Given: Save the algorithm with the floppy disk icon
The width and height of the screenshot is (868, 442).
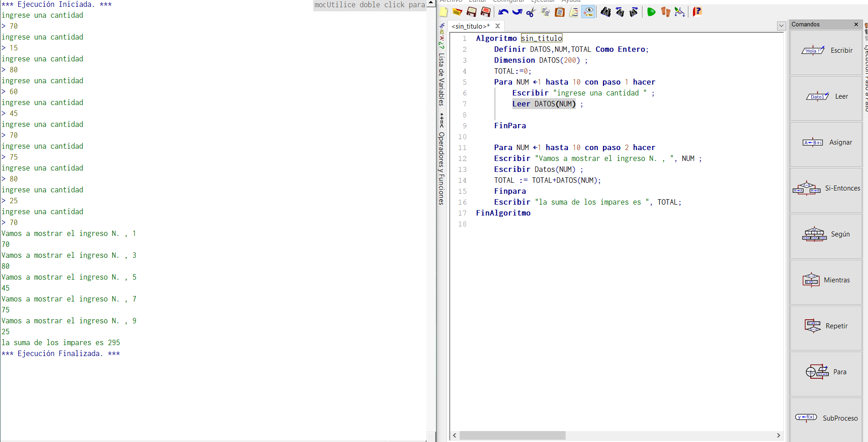Looking at the screenshot, I should pos(472,12).
